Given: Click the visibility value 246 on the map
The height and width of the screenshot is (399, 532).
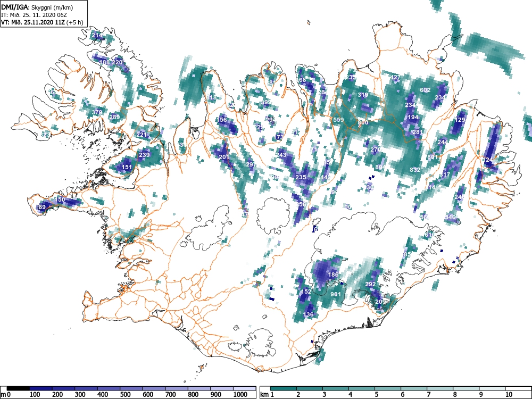Looking at the screenshot, I should (460, 197).
